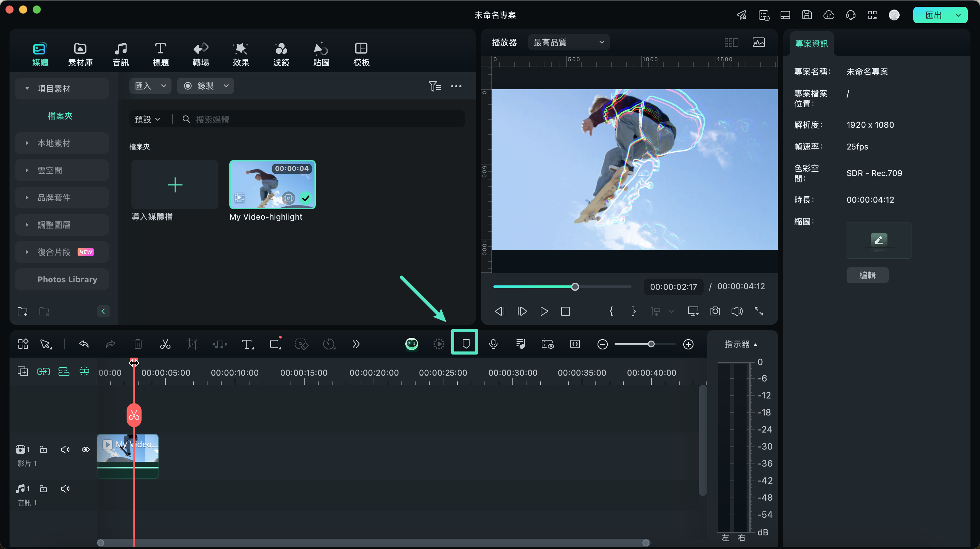Select the split scissors tool in timeline toolbar
Screen dimensions: 980x549
pos(165,344)
